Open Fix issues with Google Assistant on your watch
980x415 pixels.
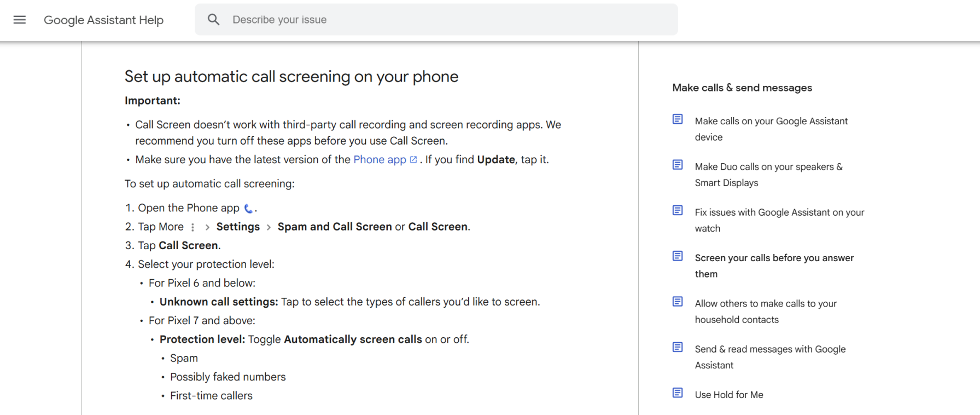(x=779, y=220)
